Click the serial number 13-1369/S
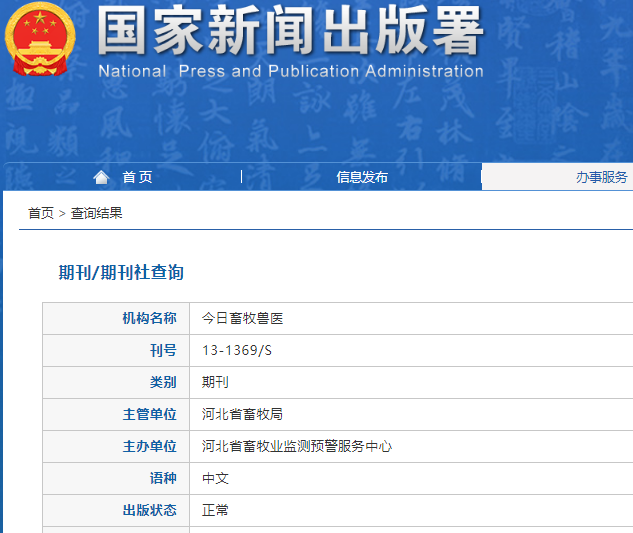This screenshot has width=633, height=533. 236,350
